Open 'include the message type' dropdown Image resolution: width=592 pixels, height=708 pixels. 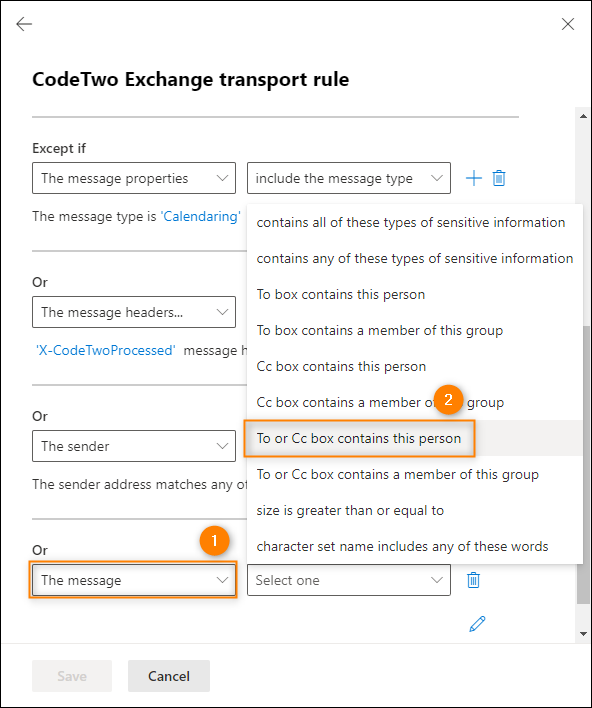(x=349, y=178)
